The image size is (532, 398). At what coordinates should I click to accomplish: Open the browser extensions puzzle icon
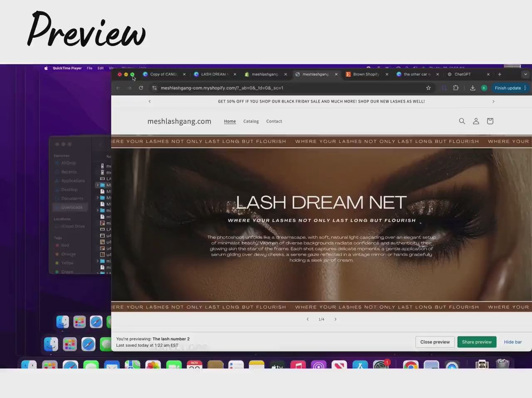(456, 88)
